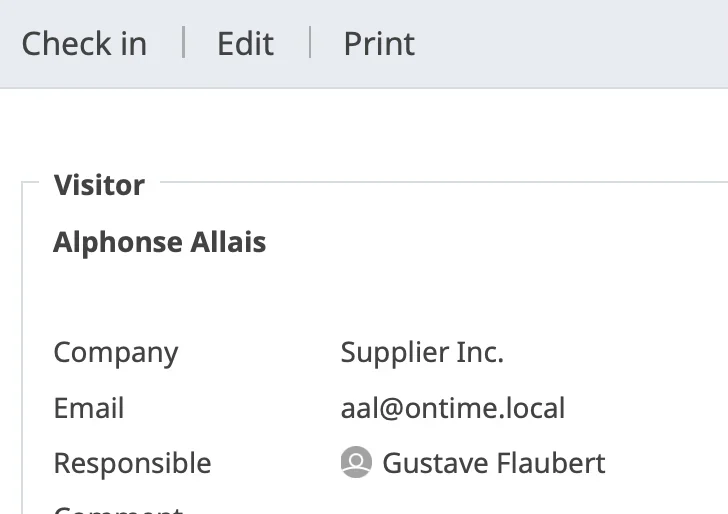Click the Visitor fieldset left border line
The image size is (728, 514).
point(22,348)
